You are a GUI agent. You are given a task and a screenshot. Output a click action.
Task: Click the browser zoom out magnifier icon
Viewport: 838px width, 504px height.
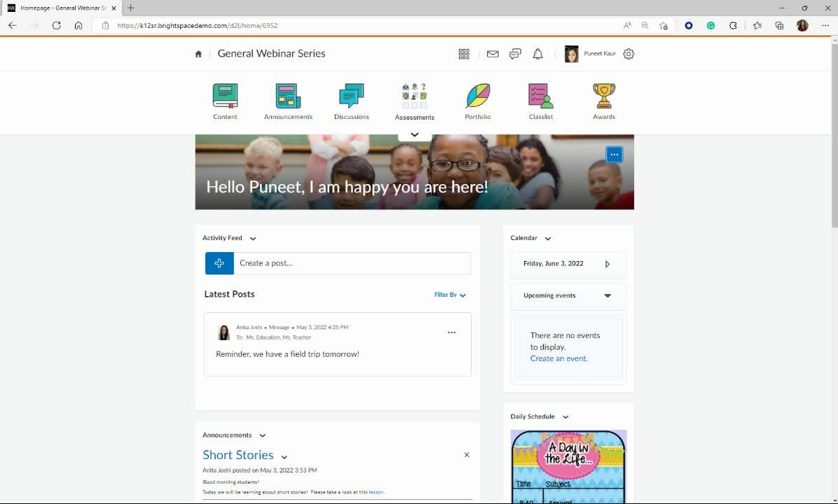click(x=645, y=25)
